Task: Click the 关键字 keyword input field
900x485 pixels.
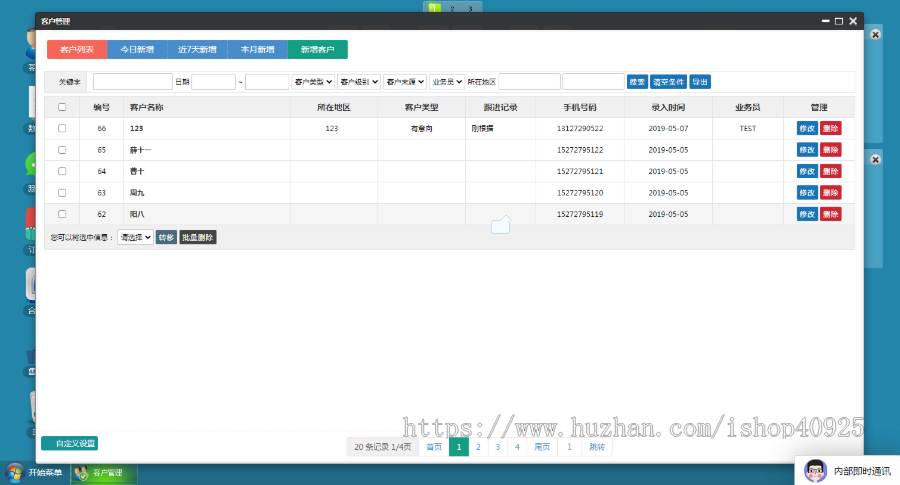Action: 132,82
